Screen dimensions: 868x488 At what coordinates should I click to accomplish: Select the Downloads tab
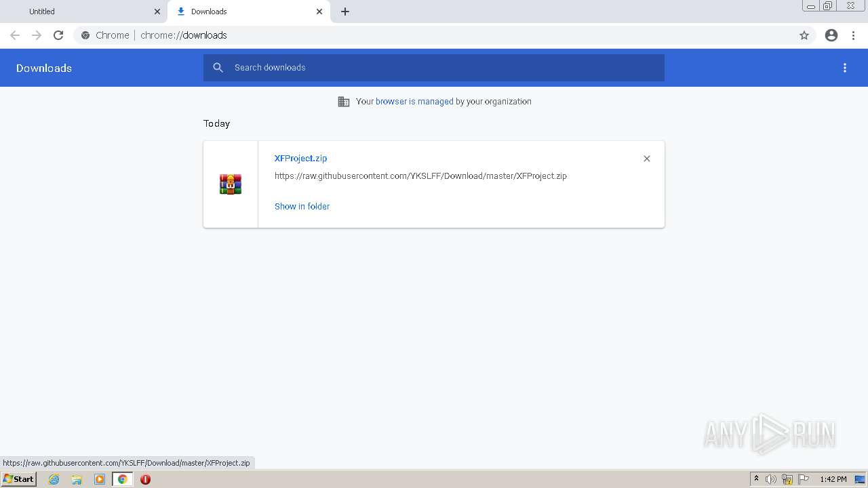click(x=248, y=12)
